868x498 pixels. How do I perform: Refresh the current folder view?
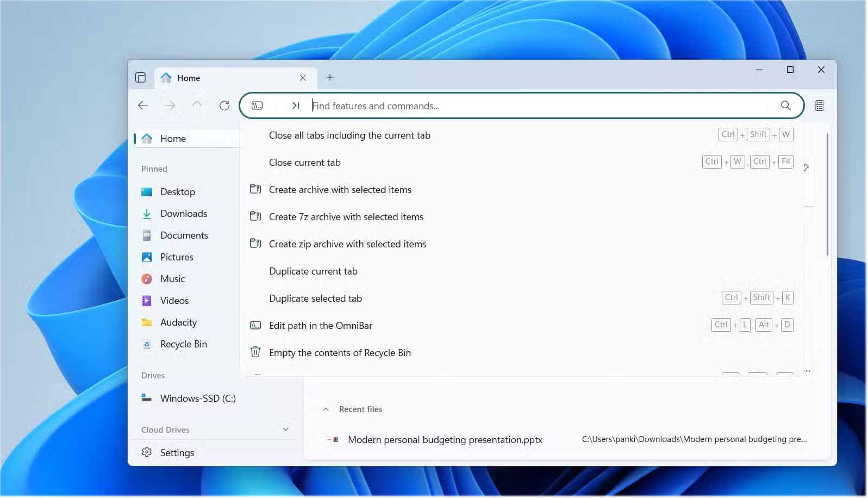[224, 105]
